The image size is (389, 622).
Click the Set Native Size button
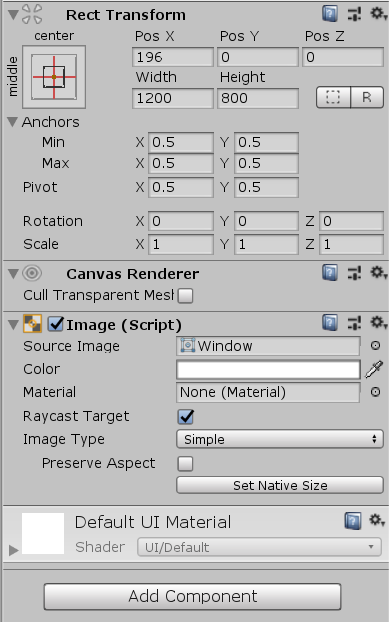tap(280, 485)
